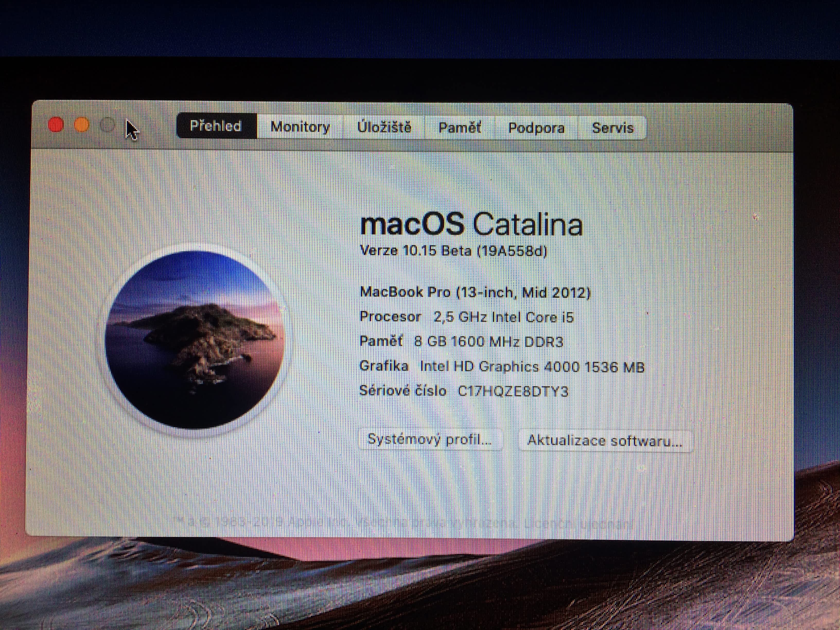This screenshot has width=840, height=630.
Task: Open Systémový profil report
Action: pos(430,439)
